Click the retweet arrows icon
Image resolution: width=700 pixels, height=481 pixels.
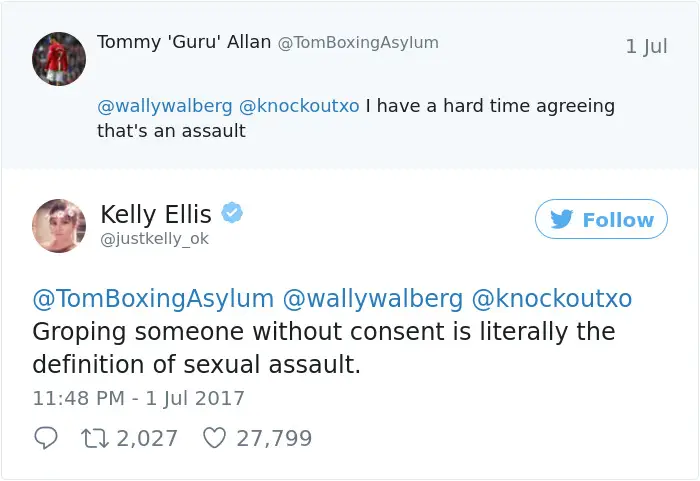95,438
